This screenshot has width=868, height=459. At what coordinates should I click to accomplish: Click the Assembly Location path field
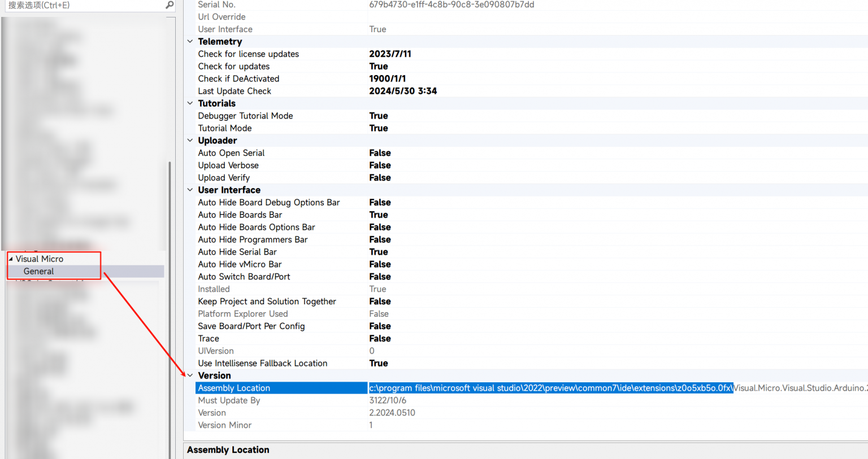[x=550, y=388]
